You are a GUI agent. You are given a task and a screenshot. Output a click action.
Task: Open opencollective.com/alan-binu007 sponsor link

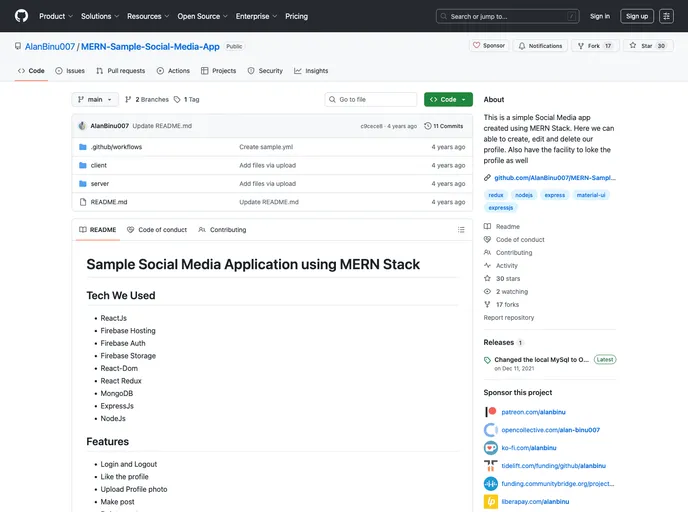pyautogui.click(x=550, y=430)
